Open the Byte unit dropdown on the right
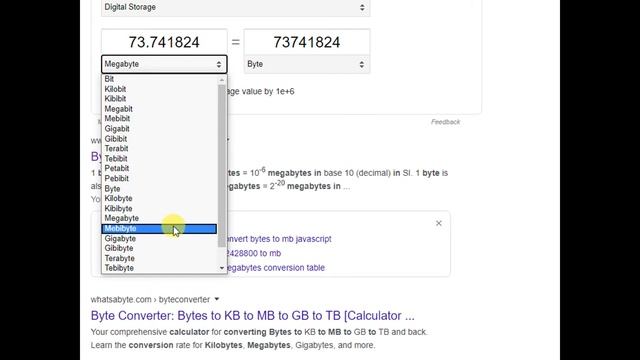 307,64
